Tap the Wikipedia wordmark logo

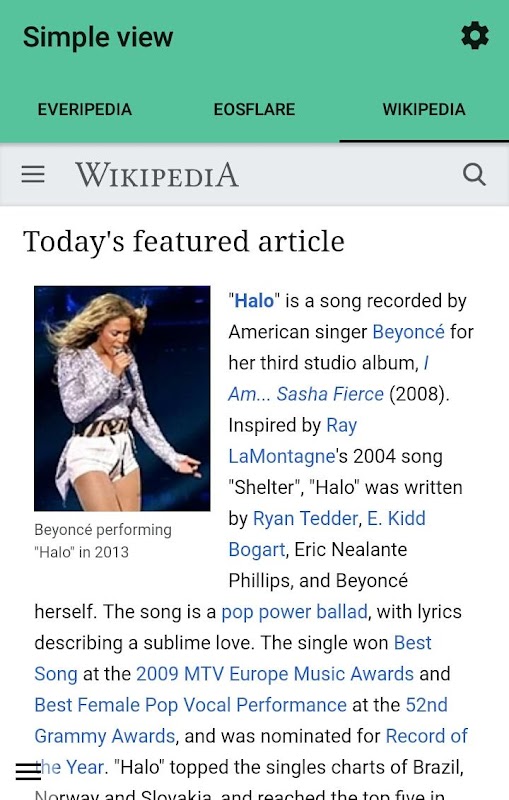tap(157, 174)
